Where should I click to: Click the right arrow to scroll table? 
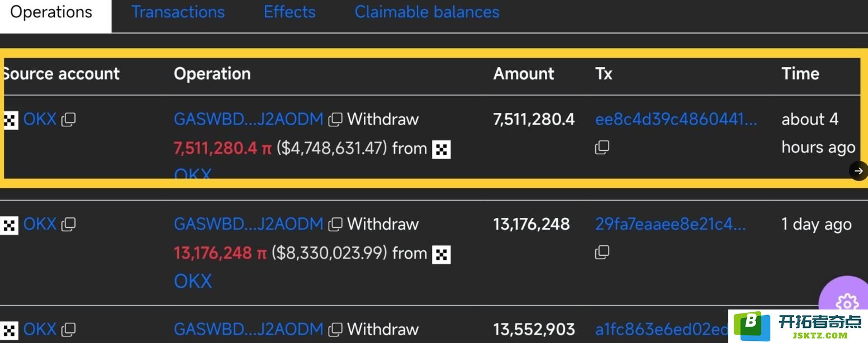(858, 171)
